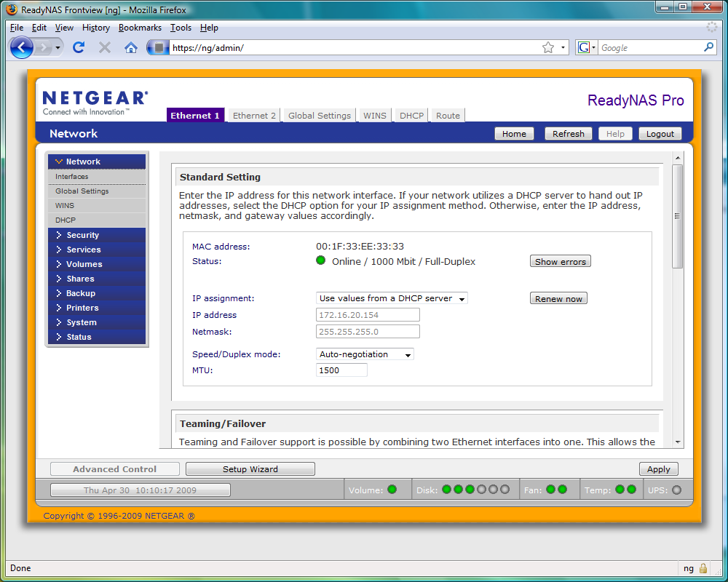Open the Bookmarks menu
The image size is (728, 582).
click(140, 28)
